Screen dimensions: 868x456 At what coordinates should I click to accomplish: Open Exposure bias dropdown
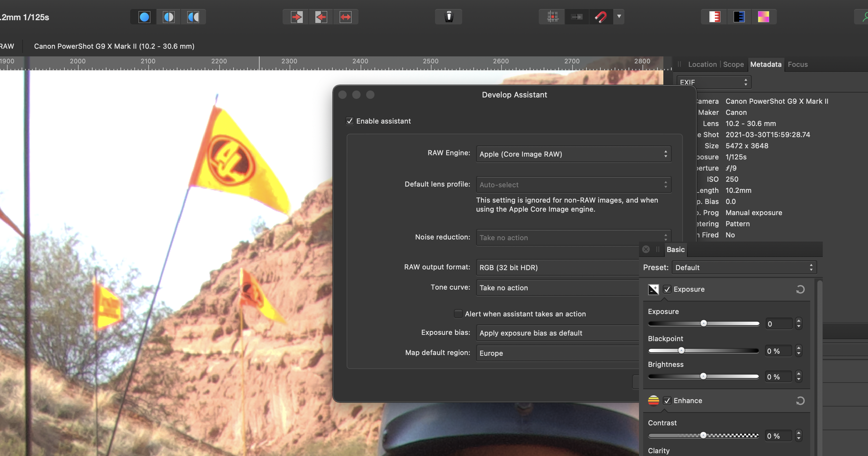tap(558, 333)
